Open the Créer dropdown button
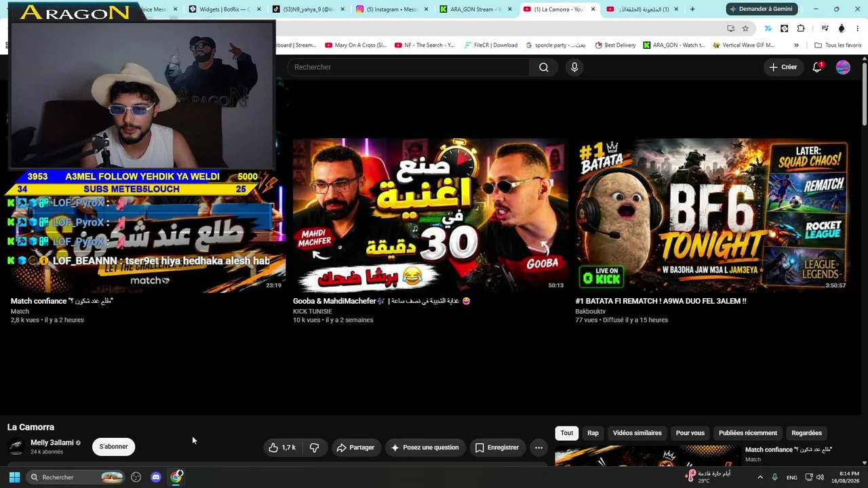The image size is (868, 488). [x=783, y=67]
